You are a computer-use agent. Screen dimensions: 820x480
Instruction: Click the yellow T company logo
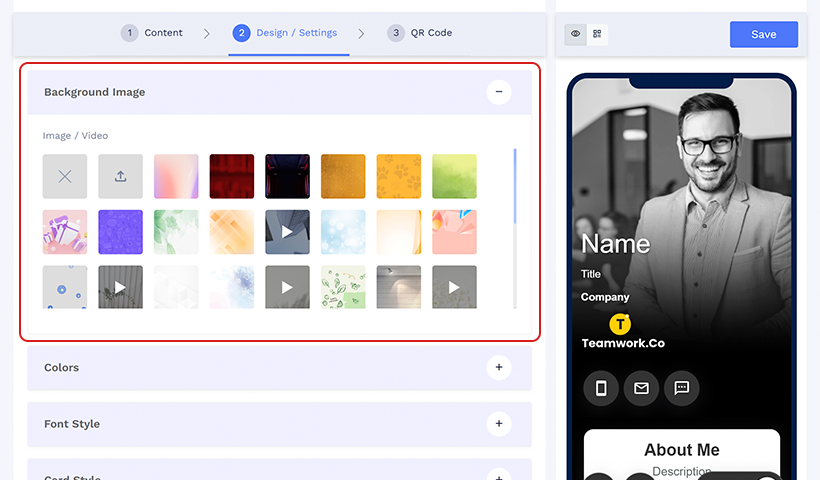click(x=620, y=324)
